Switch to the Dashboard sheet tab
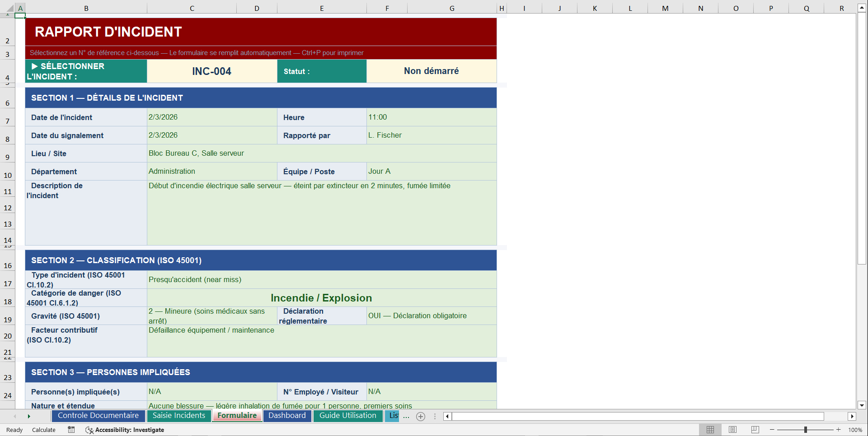This screenshot has width=868, height=436. pyautogui.click(x=287, y=416)
